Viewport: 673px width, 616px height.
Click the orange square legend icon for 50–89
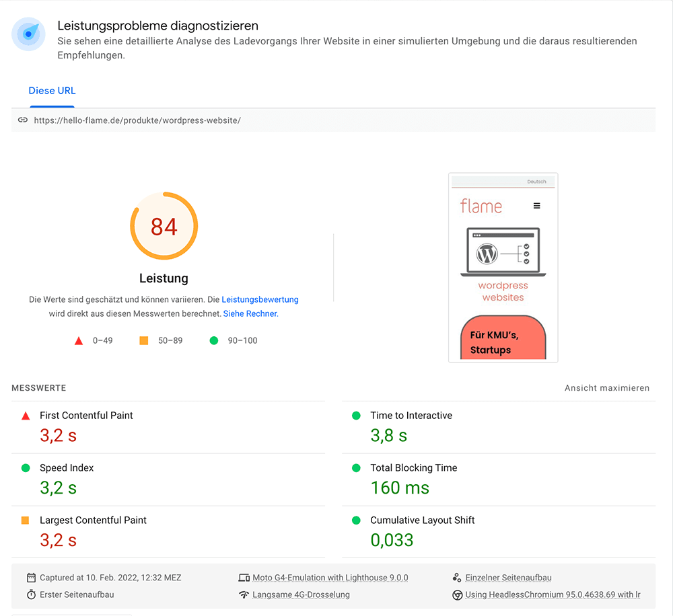(144, 340)
